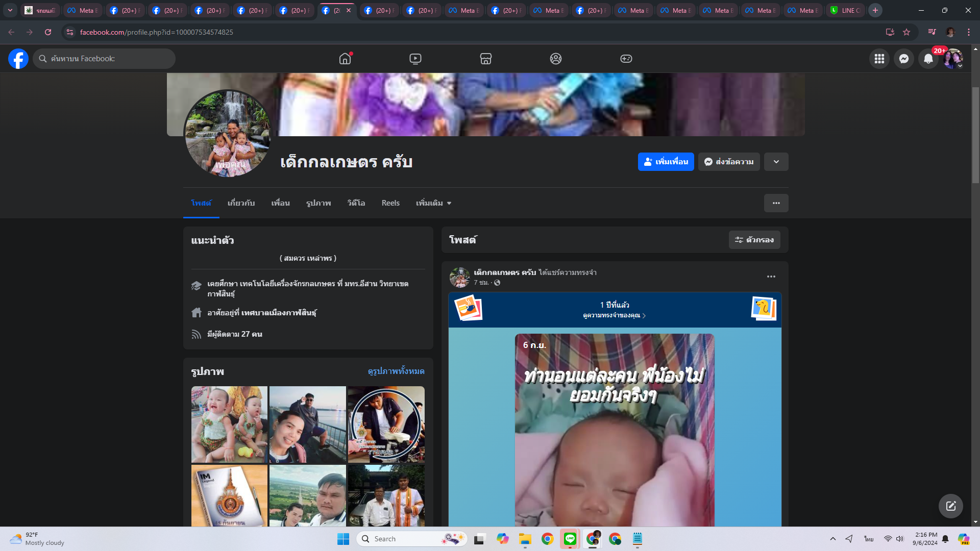Open the LINE app in the taskbar
Viewport: 980px width, 551px height.
click(x=570, y=539)
